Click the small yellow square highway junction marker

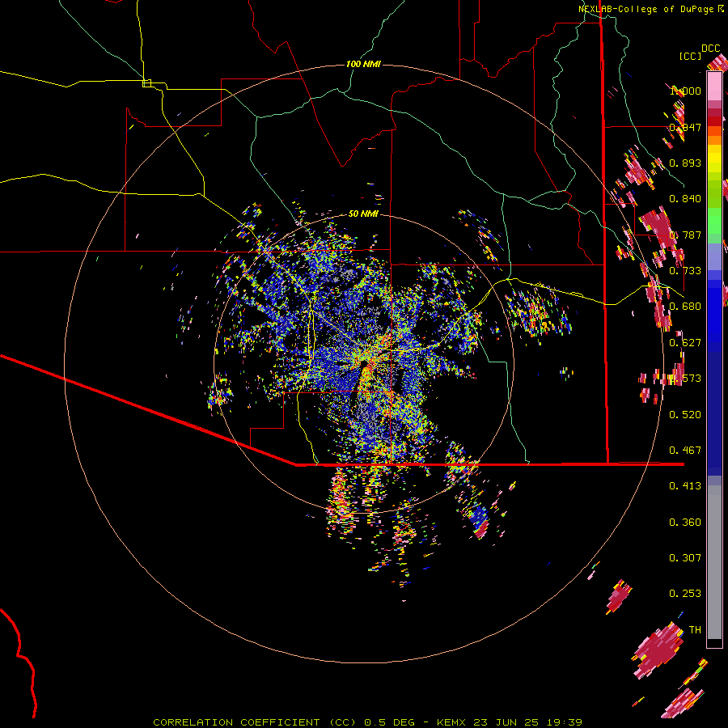[x=146, y=83]
